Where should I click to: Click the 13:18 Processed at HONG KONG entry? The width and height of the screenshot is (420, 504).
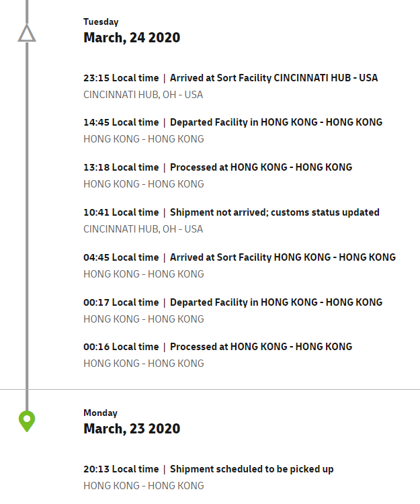pyautogui.click(x=261, y=167)
